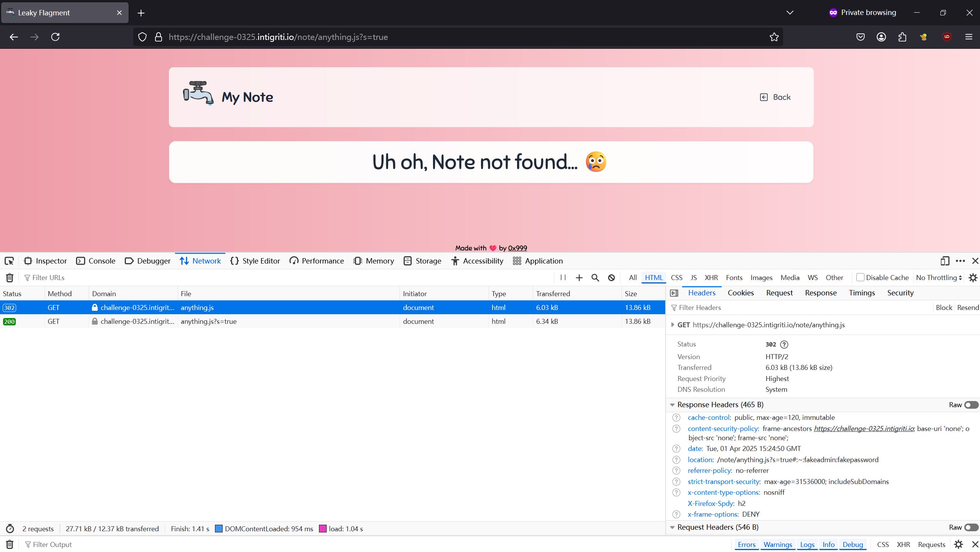Open search in network requests

(x=595, y=277)
